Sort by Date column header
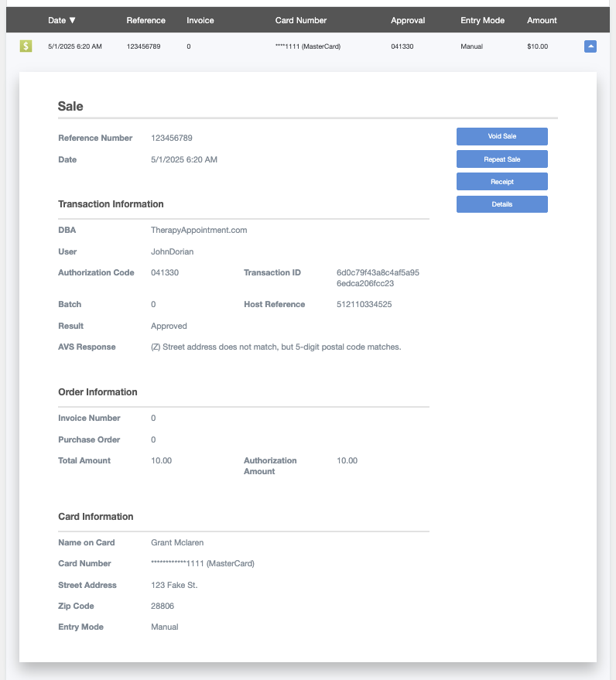This screenshot has height=680, width=616. coord(62,20)
